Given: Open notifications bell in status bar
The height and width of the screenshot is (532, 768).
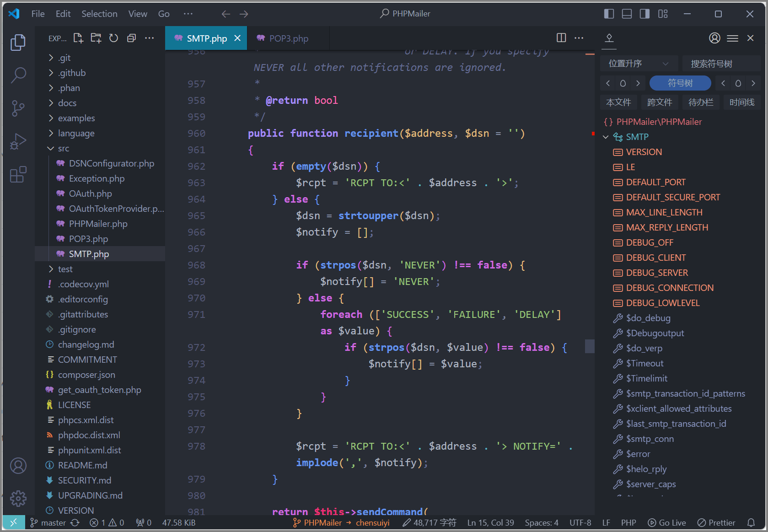Looking at the screenshot, I should (x=751, y=522).
